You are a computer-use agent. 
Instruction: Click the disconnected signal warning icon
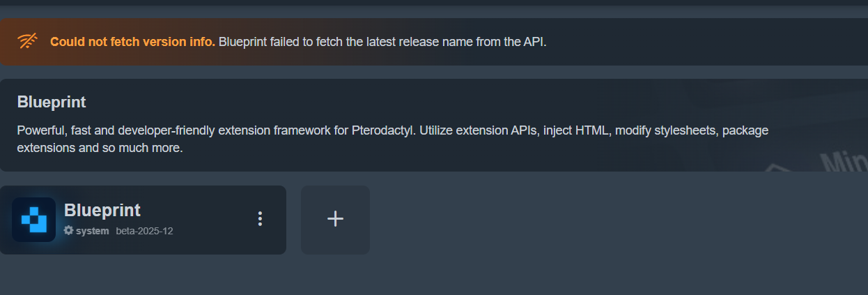point(28,42)
